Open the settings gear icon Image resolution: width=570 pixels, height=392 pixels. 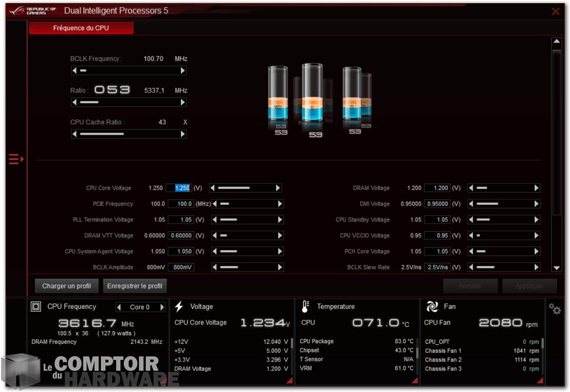tap(554, 309)
